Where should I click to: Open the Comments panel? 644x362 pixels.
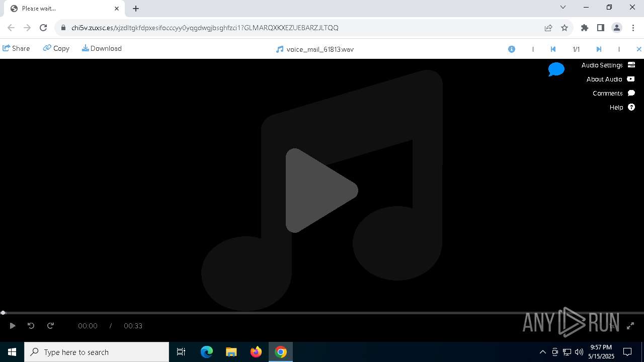(x=614, y=93)
